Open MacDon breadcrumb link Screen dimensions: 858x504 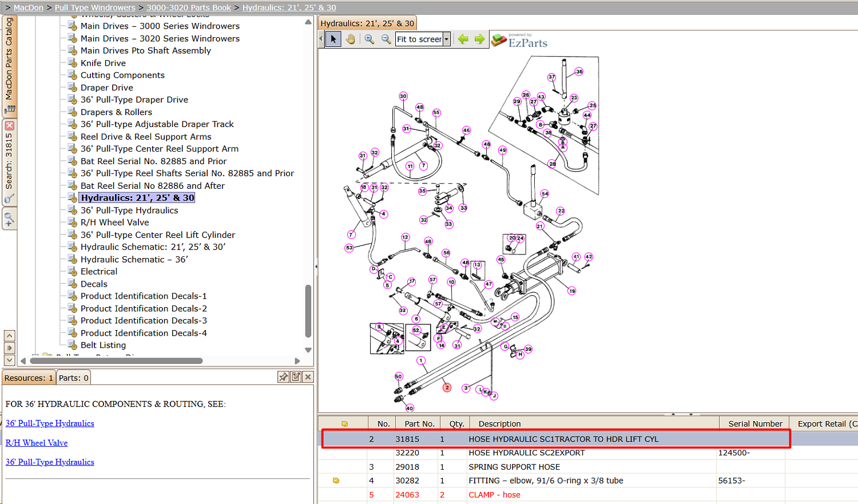click(x=29, y=7)
